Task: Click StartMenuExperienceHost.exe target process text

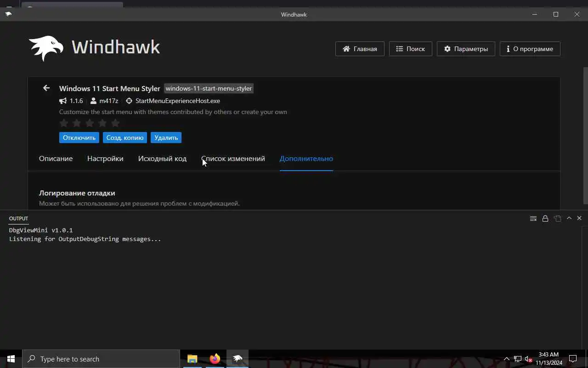Action: 178,101
